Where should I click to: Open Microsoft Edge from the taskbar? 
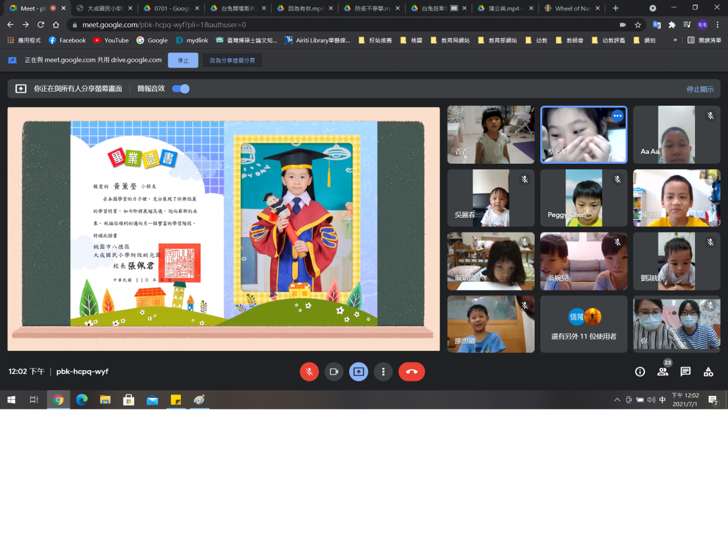(82, 400)
